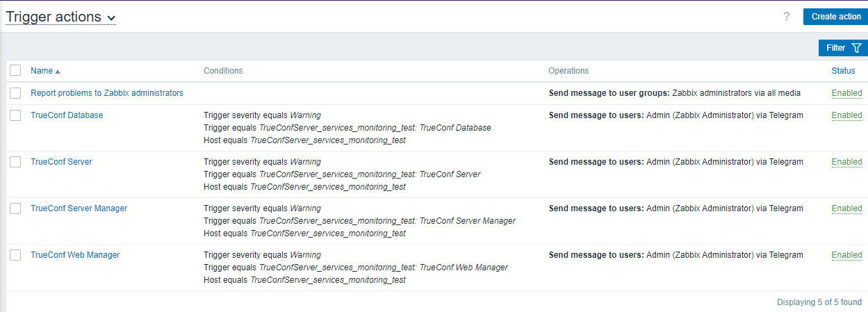Click 'Displaying 5 of 5 found' footer text
868x312 pixels.
(819, 302)
